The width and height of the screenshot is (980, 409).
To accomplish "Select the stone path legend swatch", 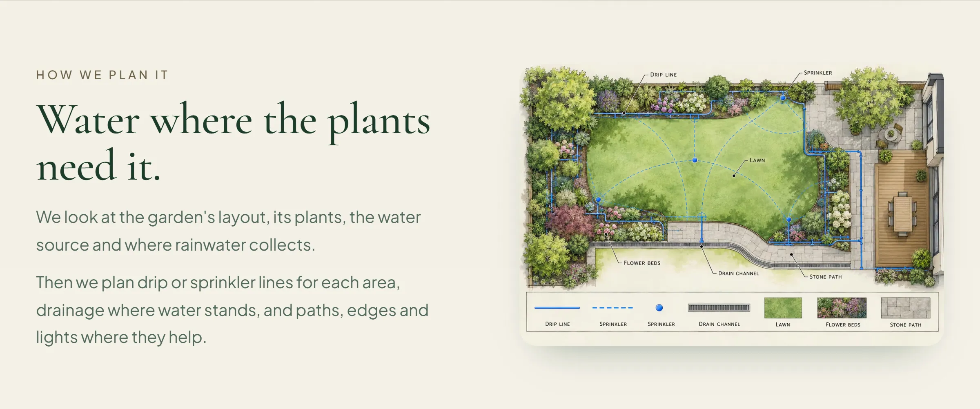I will [905, 308].
